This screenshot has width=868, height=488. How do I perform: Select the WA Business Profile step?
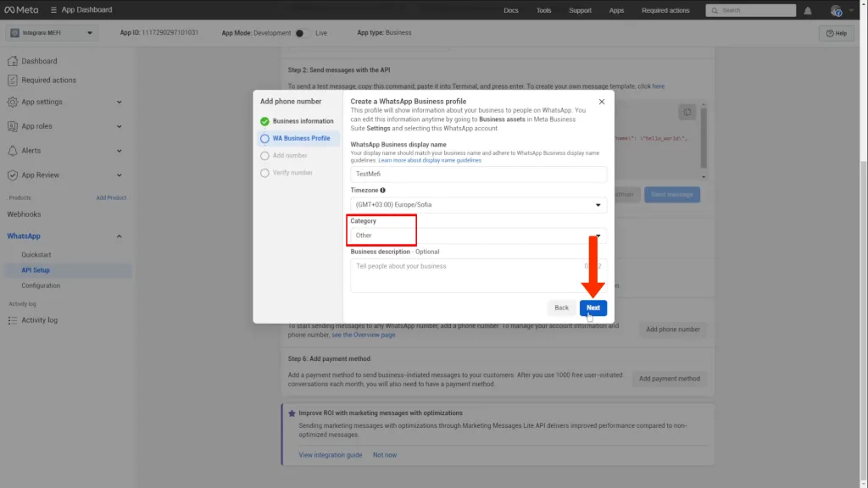tap(298, 138)
